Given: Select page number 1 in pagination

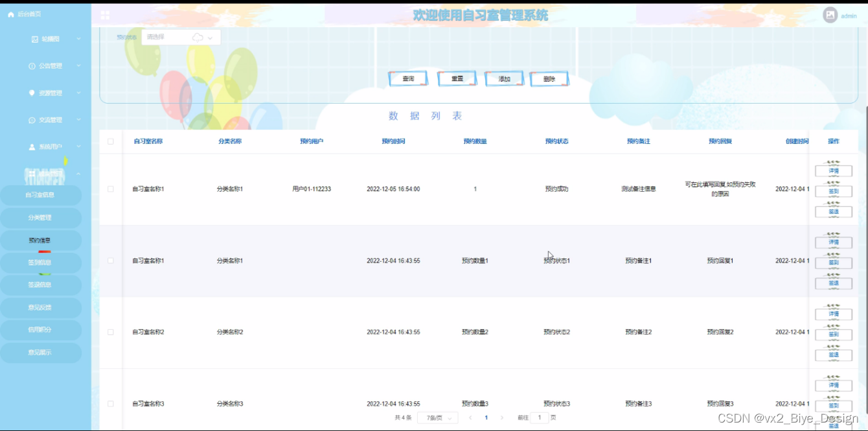Looking at the screenshot, I should click(486, 418).
